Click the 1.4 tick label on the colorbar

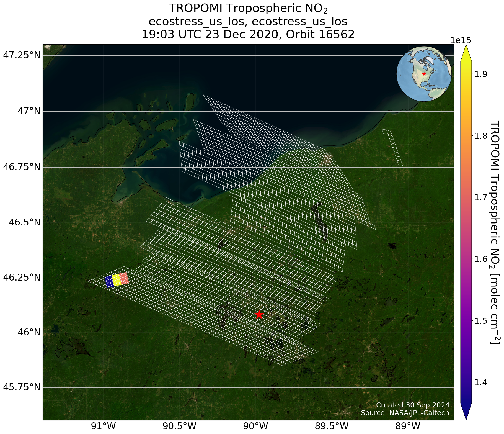click(x=481, y=383)
